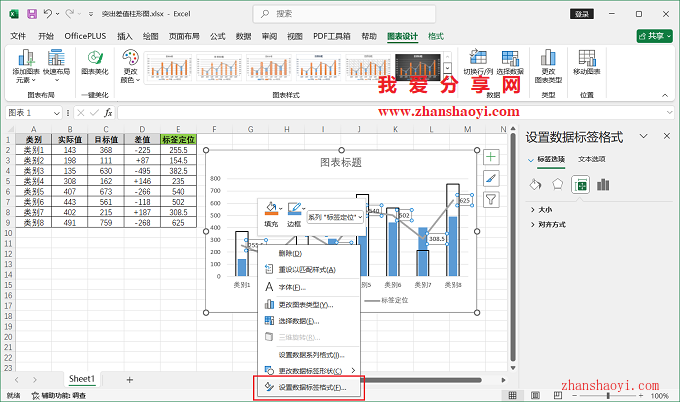Switch to Text Options tab in pane

coord(592,159)
